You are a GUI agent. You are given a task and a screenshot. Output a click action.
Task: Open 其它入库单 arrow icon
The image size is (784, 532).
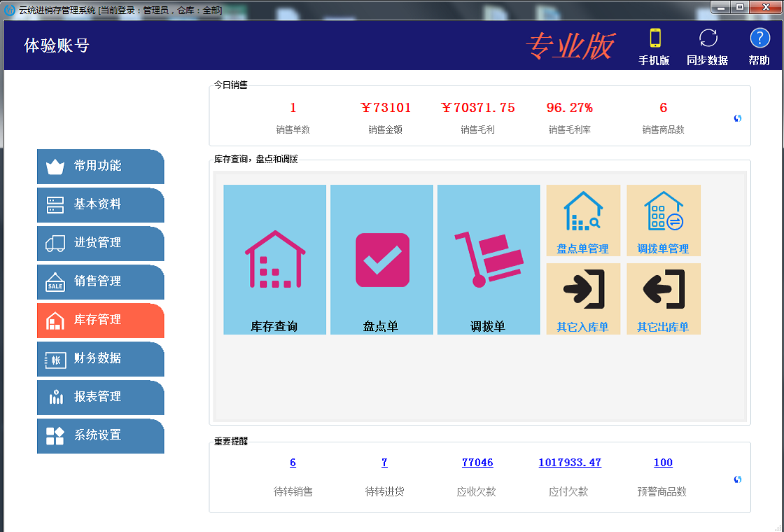click(583, 290)
